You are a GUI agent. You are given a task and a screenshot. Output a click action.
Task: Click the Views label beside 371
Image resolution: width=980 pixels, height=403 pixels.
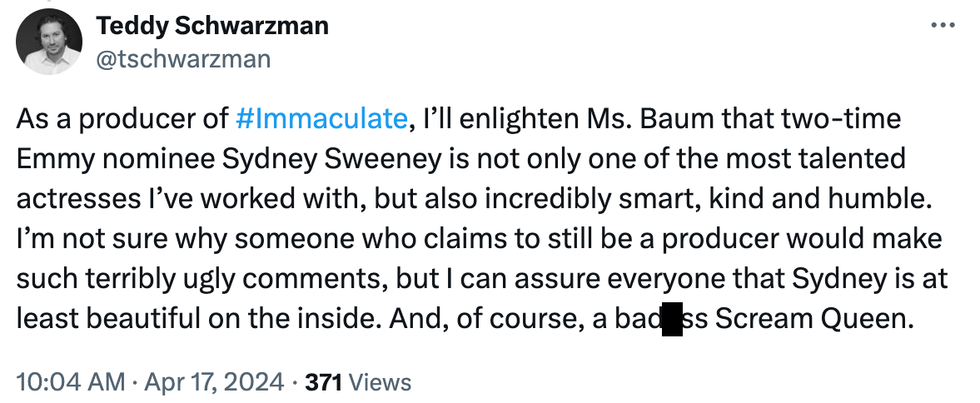coord(379,381)
